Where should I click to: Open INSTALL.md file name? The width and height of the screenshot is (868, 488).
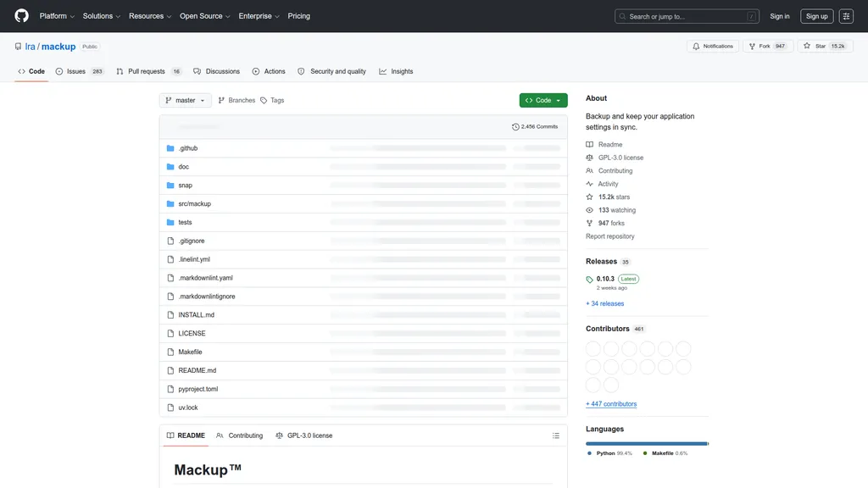tap(196, 315)
